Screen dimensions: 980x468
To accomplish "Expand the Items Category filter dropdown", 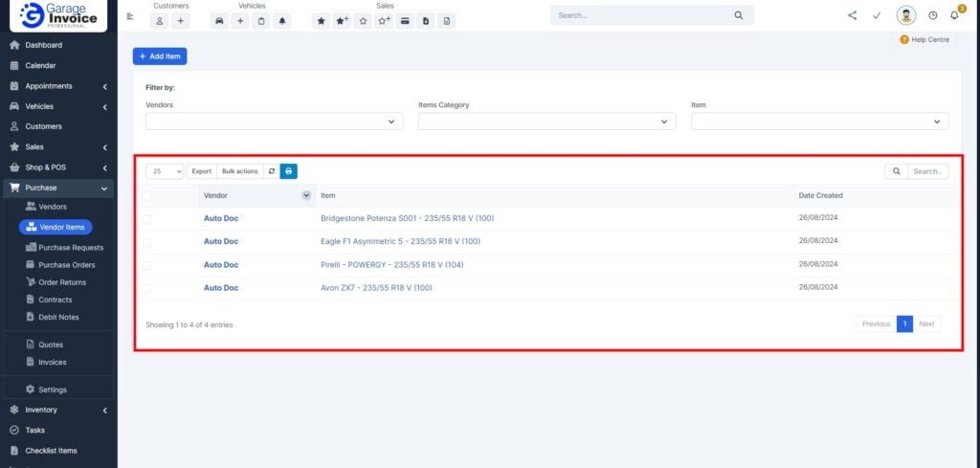I will pos(546,122).
